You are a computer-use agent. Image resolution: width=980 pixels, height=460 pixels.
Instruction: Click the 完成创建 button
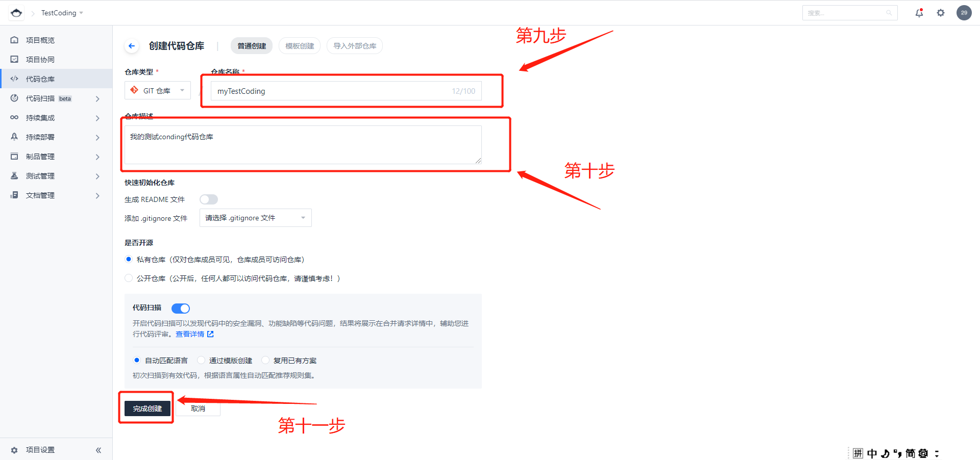tap(148, 408)
